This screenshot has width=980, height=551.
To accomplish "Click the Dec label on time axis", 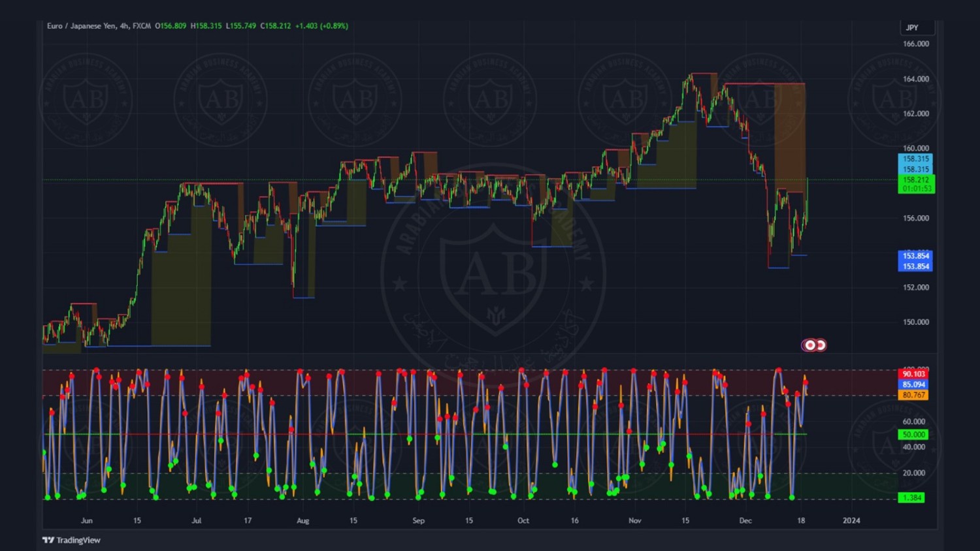I will pyautogui.click(x=745, y=520).
